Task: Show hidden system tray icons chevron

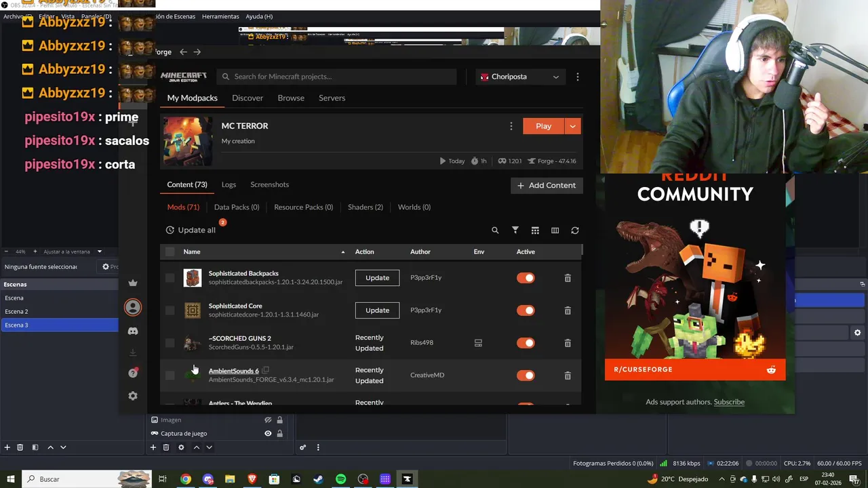Action: (x=722, y=479)
